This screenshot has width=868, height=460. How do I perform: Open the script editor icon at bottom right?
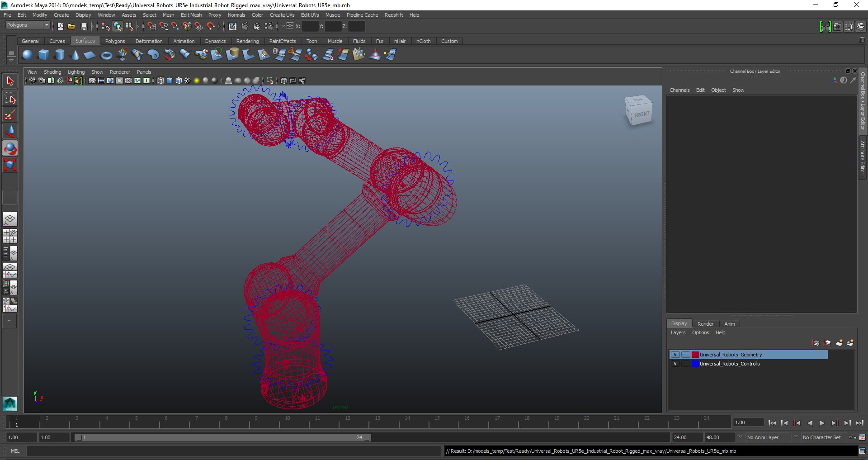(x=862, y=451)
